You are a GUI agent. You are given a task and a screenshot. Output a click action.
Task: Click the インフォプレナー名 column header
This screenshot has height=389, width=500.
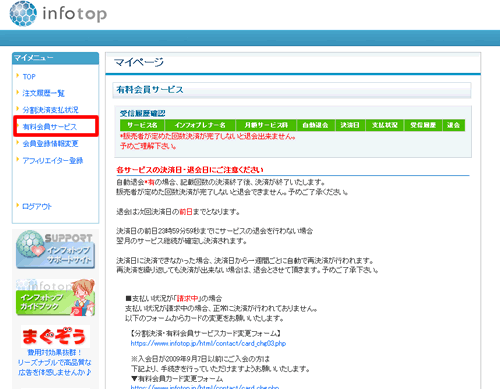coord(200,125)
